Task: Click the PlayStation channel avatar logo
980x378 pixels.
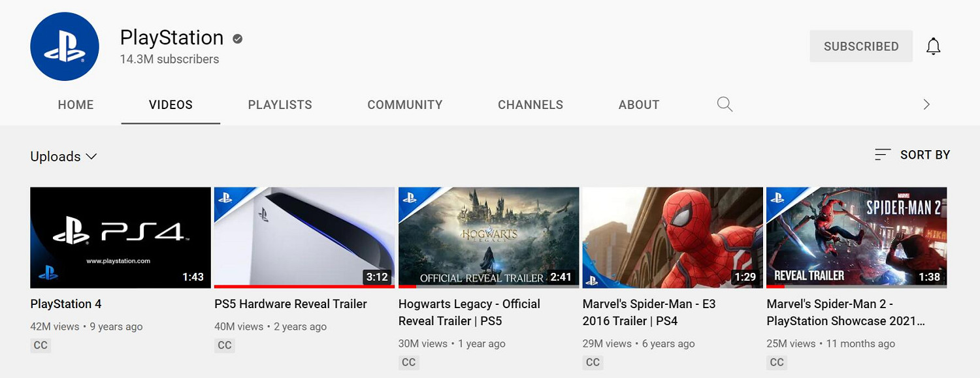Action: pyautogui.click(x=65, y=46)
